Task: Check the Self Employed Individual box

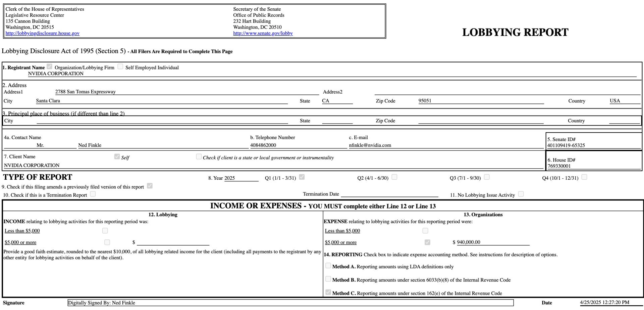Action: [x=120, y=67]
